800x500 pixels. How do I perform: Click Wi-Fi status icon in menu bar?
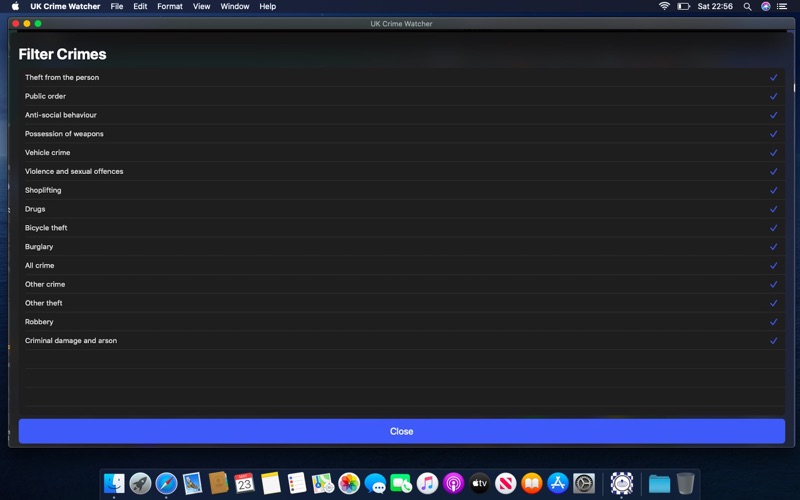point(664,6)
